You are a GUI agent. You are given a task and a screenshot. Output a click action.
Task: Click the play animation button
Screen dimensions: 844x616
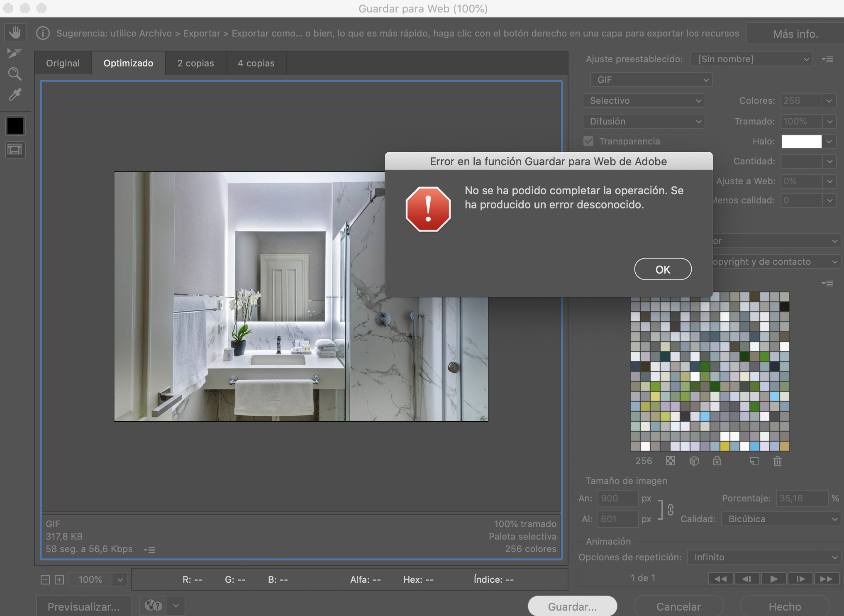point(773,579)
